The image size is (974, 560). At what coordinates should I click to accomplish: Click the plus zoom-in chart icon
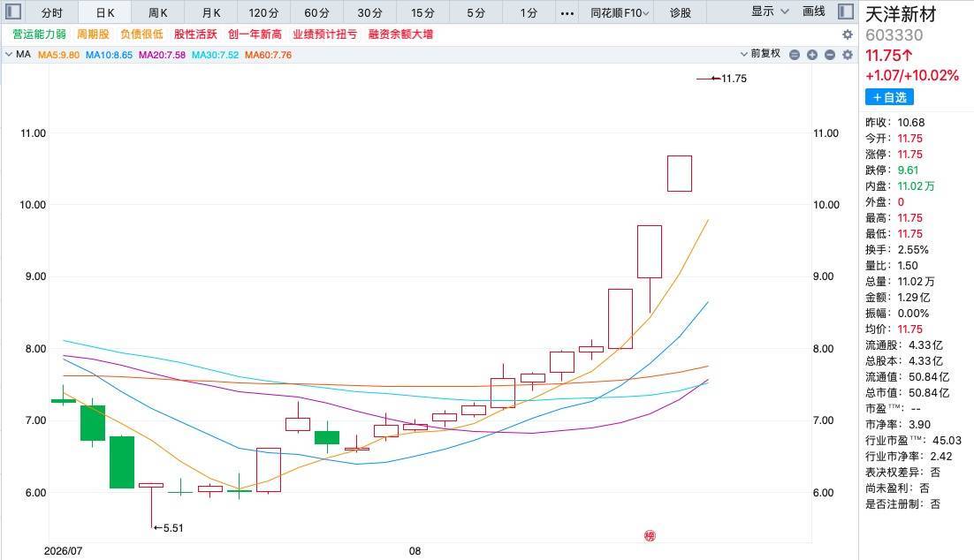click(x=812, y=55)
